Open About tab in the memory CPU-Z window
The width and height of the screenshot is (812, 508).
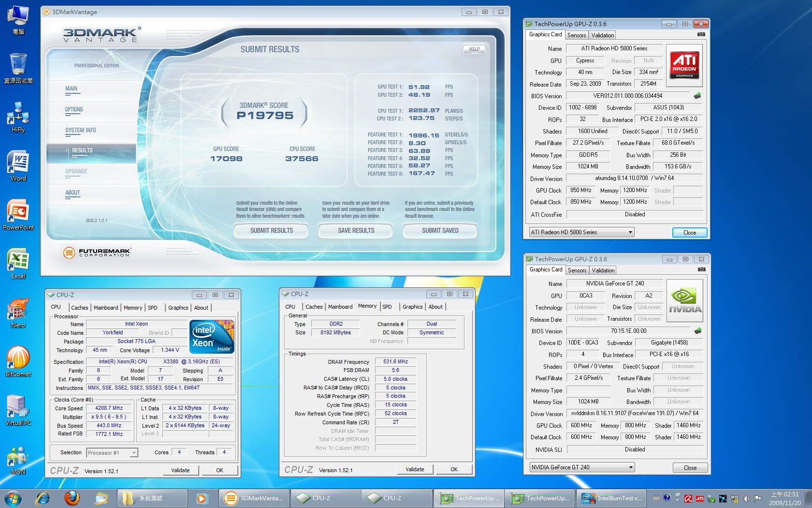coord(435,307)
